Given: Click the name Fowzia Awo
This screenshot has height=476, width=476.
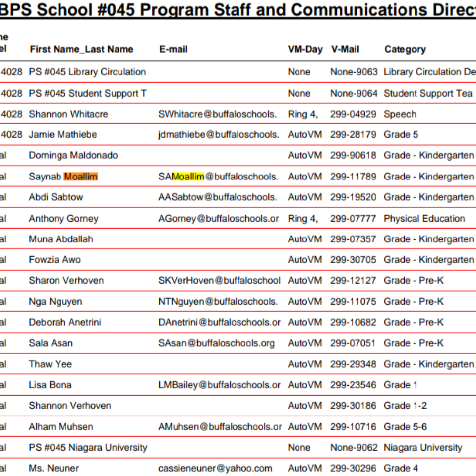Looking at the screenshot, I should pos(55,259).
